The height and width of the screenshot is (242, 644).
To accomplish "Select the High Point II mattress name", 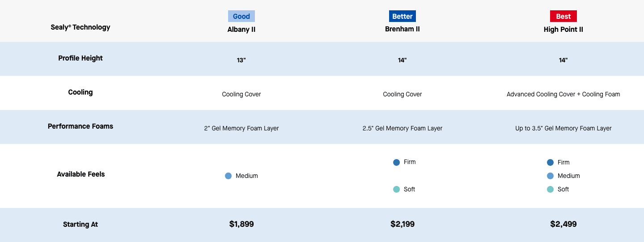I will coord(563,30).
